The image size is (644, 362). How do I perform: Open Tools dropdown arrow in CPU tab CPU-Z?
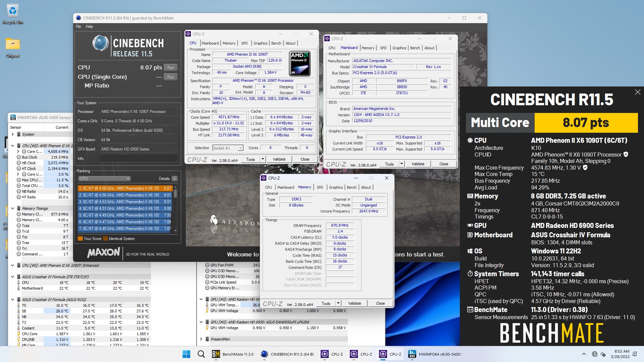click(263, 159)
